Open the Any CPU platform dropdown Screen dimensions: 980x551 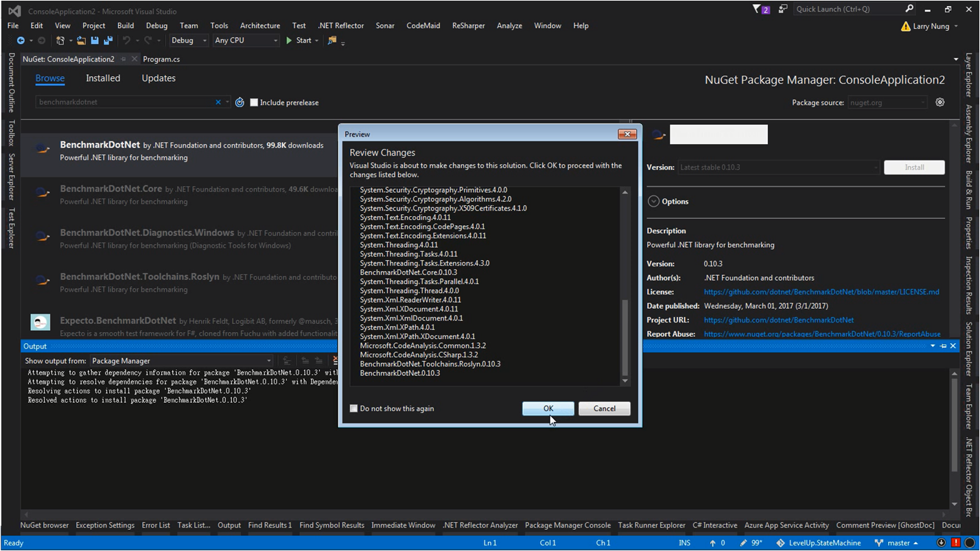246,40
